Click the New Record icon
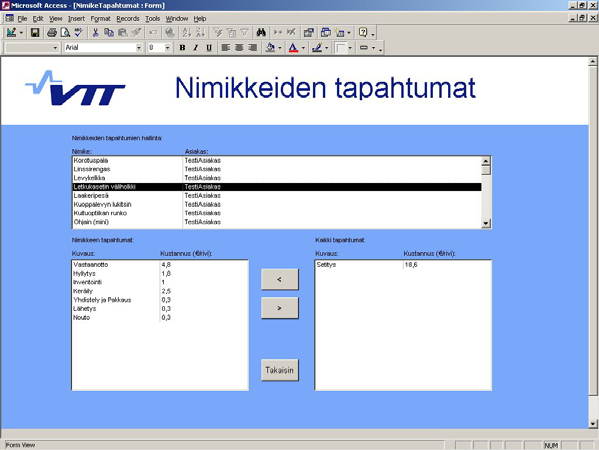599x450 pixels. coord(278,33)
